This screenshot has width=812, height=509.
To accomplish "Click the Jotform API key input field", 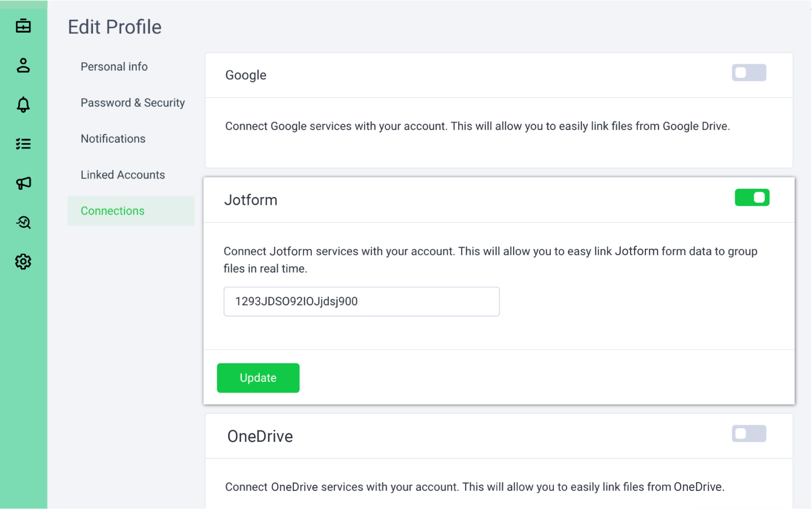I will tap(361, 302).
